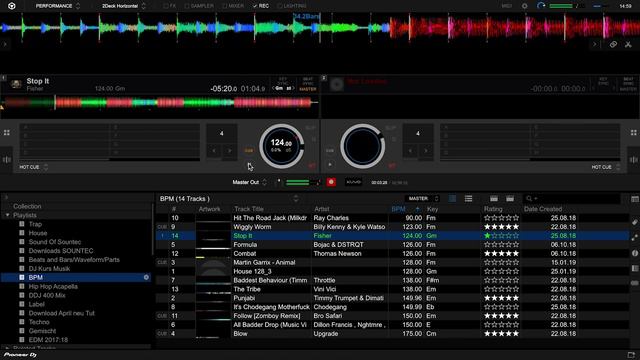Open the Techno playlist
Screen dimensions: 640x360
pos(39,322)
